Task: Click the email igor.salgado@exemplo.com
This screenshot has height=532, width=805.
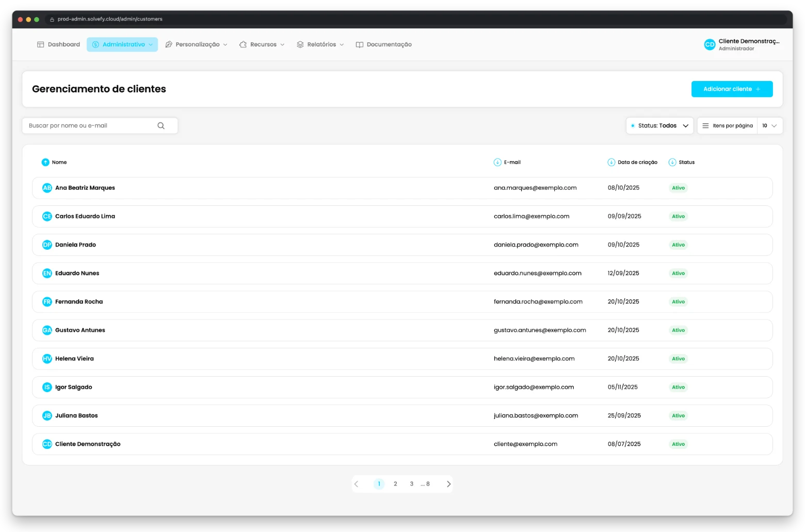Action: point(534,387)
